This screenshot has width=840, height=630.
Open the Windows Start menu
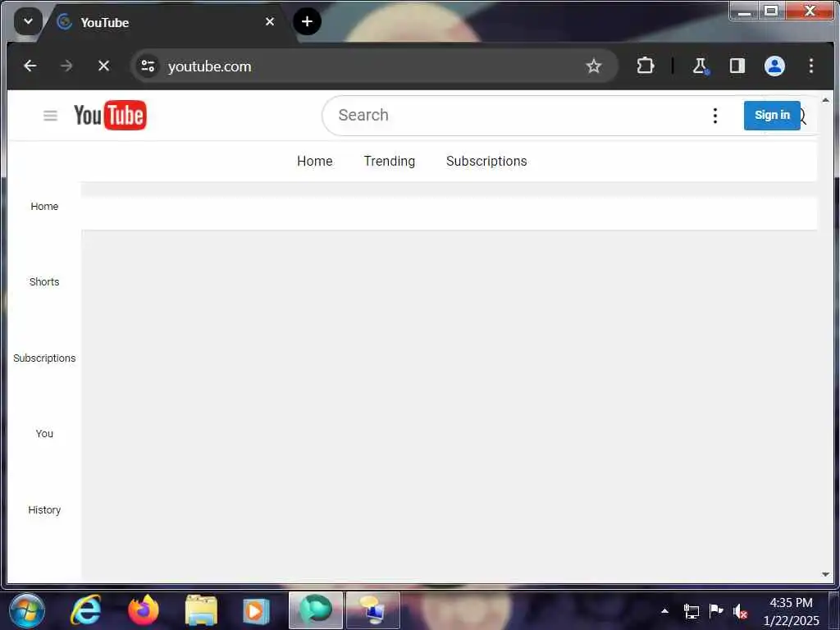point(27,610)
